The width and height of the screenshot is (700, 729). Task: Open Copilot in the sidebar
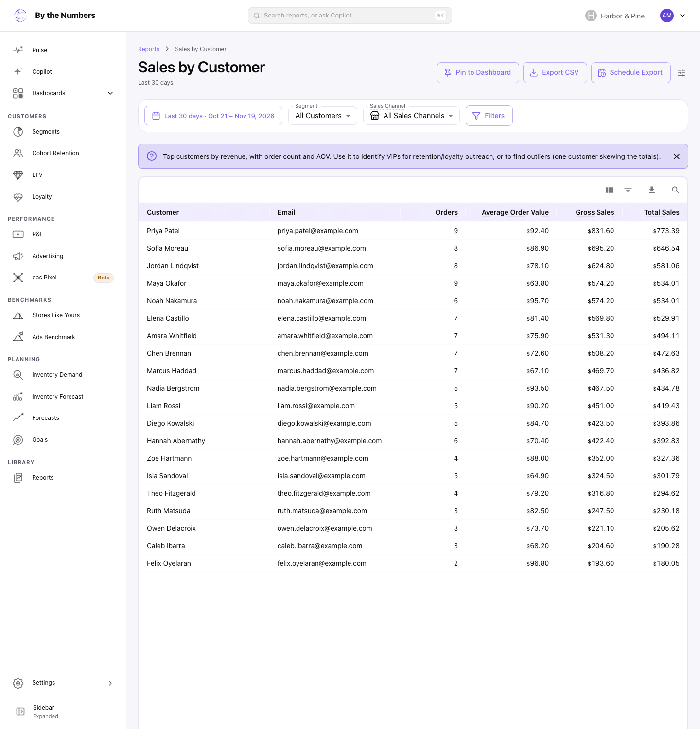(x=63, y=72)
